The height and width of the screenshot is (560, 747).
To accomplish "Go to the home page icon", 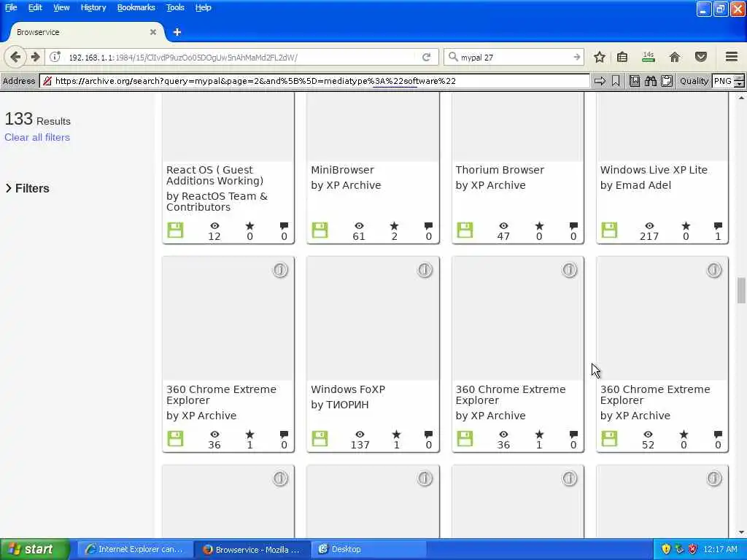I will point(675,57).
